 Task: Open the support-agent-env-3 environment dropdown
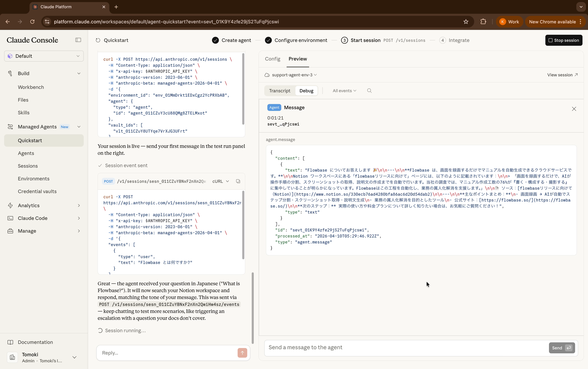click(294, 75)
